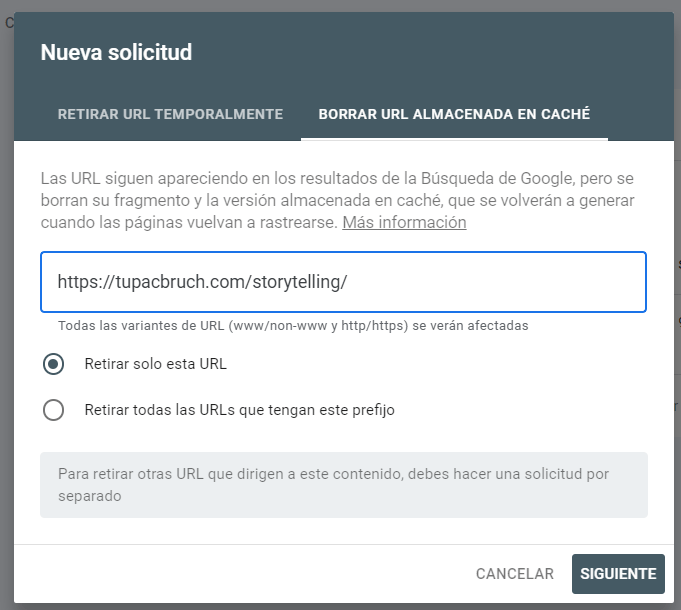The width and height of the screenshot is (681, 610).
Task: Click the word storytelling in the URL field
Action: click(298, 282)
